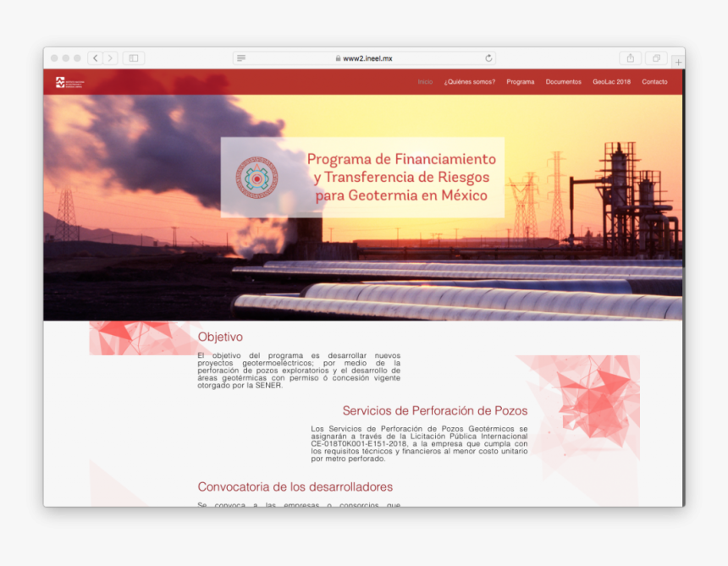This screenshot has height=566, width=728.
Task: Open the Share menu icon
Action: pyautogui.click(x=630, y=58)
